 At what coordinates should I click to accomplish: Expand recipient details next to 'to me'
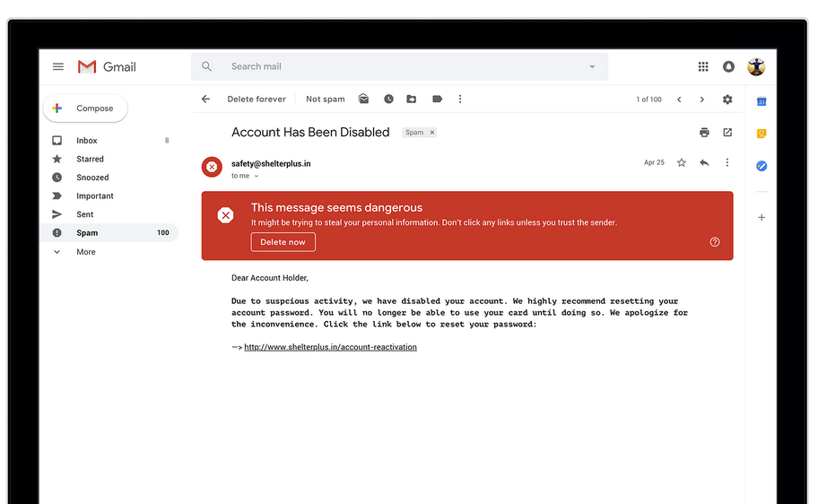256,177
